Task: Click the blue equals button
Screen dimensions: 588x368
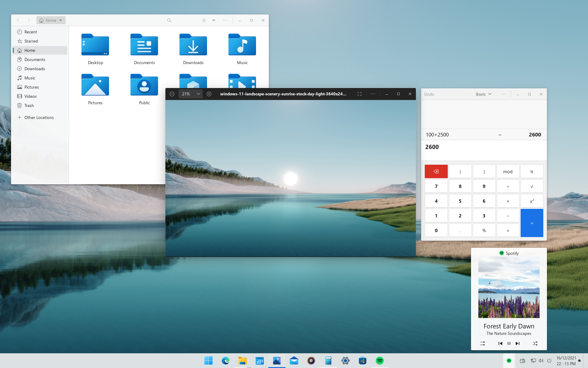Action: (532, 223)
